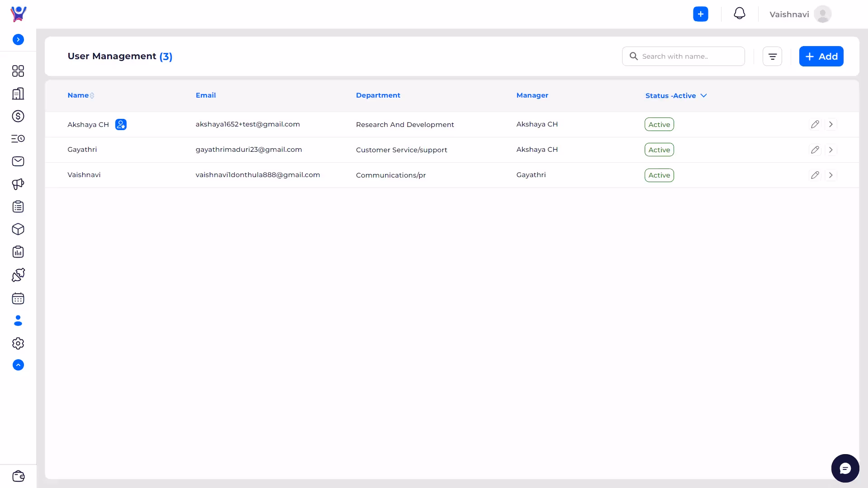
Task: Click the calendar icon in sidebar
Action: tap(18, 298)
